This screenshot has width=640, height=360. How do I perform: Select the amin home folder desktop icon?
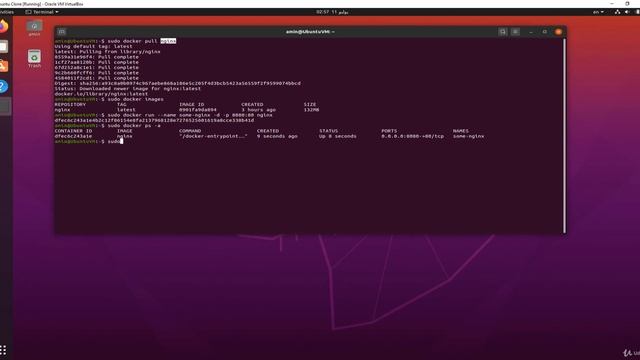[34, 28]
